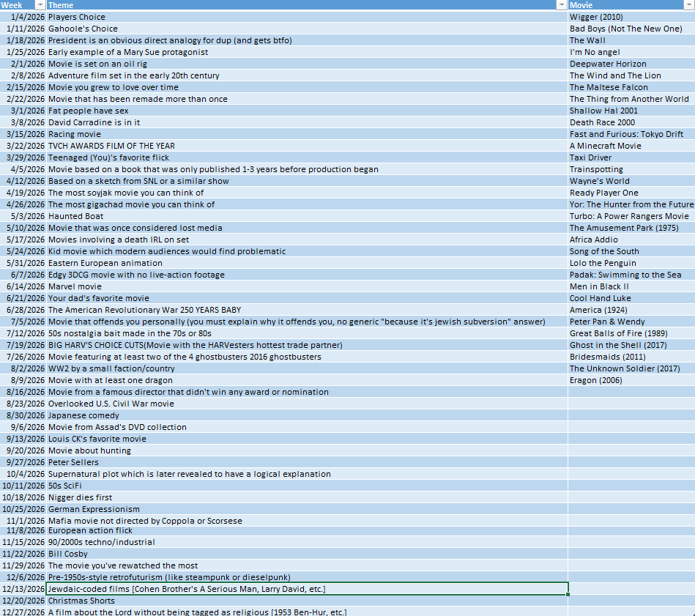Select 'Great Balls of Fire (1989)' cell
The image size is (695, 616).
coord(631,333)
